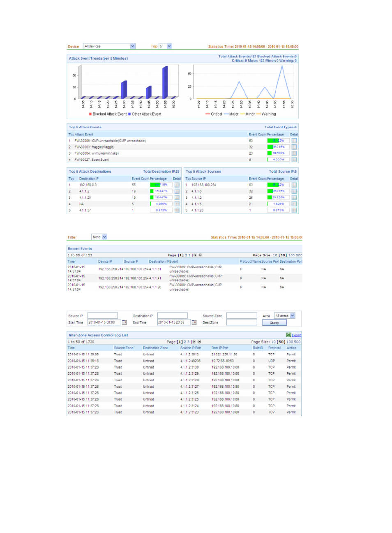Jump to last page in Access Control Log
Image resolution: width=392 pixels, height=533 pixels.
(199, 342)
